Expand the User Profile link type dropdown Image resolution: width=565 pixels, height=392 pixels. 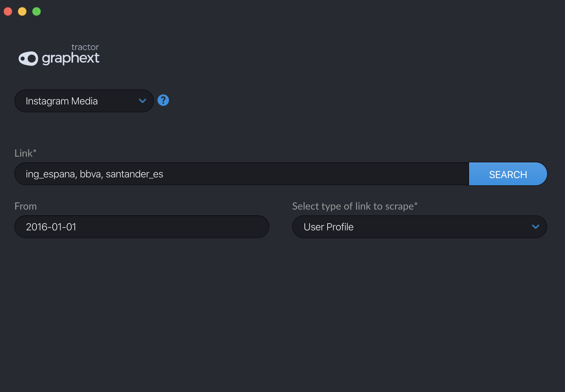[x=420, y=227]
